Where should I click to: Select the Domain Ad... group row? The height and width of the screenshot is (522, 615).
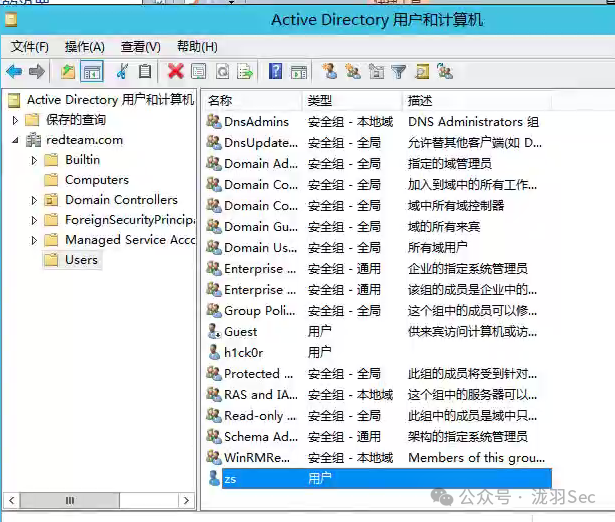click(378, 164)
